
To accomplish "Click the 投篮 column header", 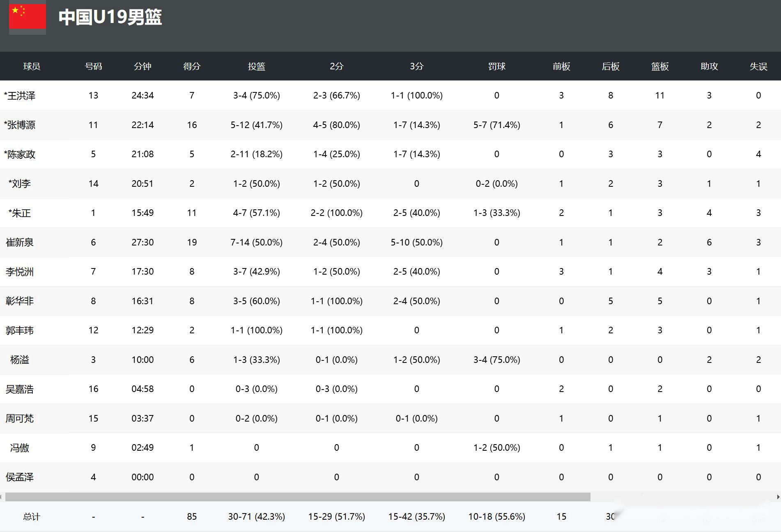I will [x=257, y=66].
